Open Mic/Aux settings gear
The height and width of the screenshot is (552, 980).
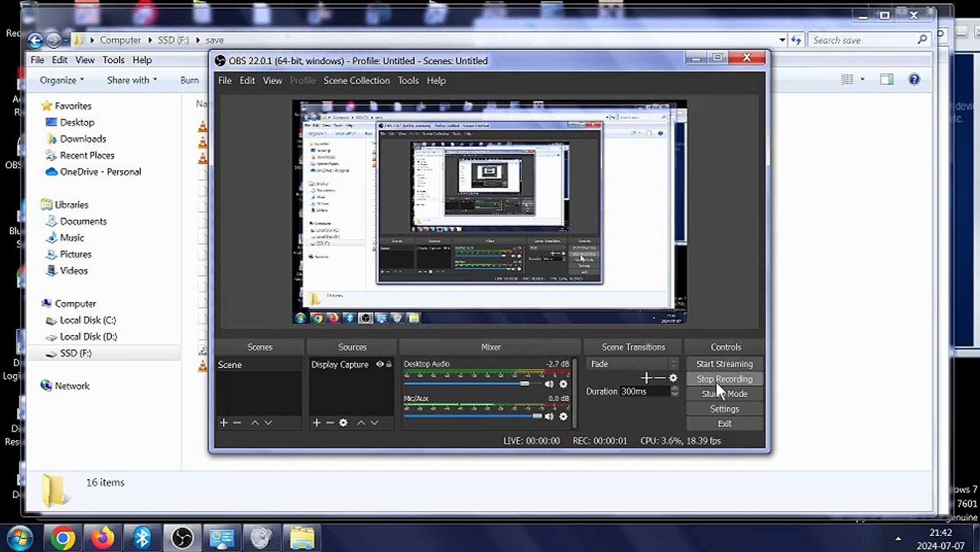click(x=563, y=416)
